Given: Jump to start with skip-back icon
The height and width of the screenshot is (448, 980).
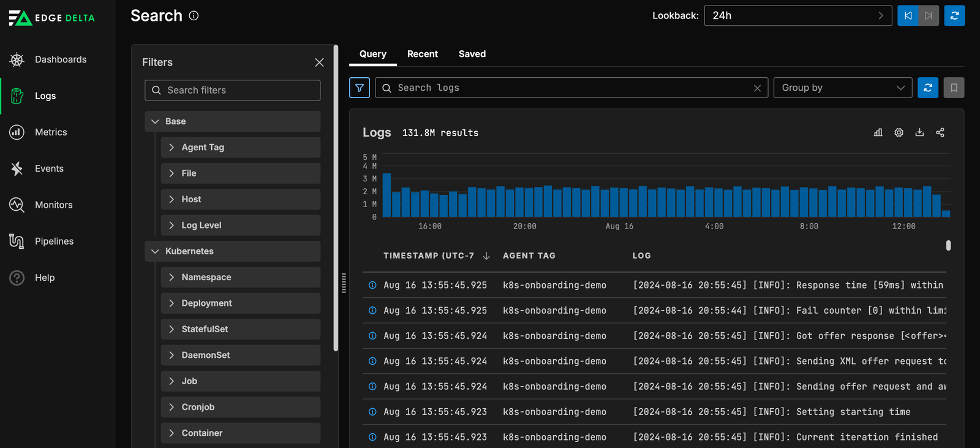Looking at the screenshot, I should [908, 15].
